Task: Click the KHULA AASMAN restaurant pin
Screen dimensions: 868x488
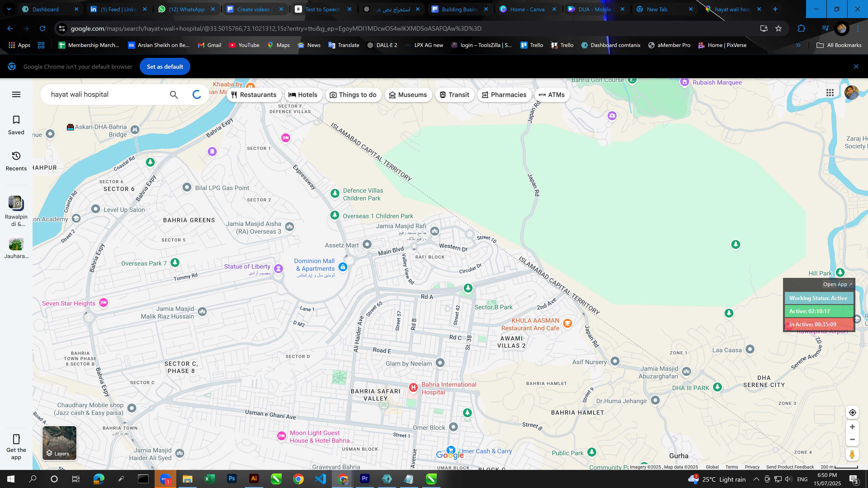Action: click(567, 323)
